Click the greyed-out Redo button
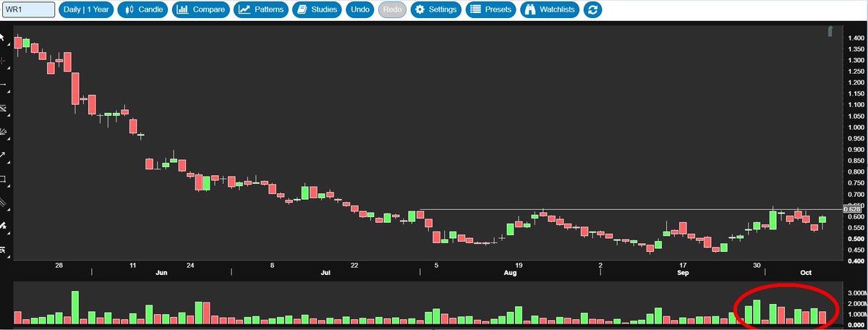The image size is (868, 330). tap(392, 10)
